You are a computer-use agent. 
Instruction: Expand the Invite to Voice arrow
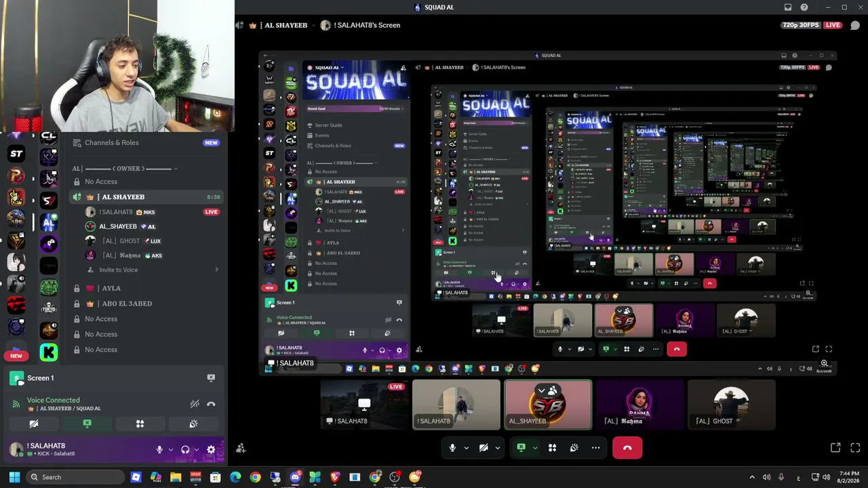coord(216,270)
